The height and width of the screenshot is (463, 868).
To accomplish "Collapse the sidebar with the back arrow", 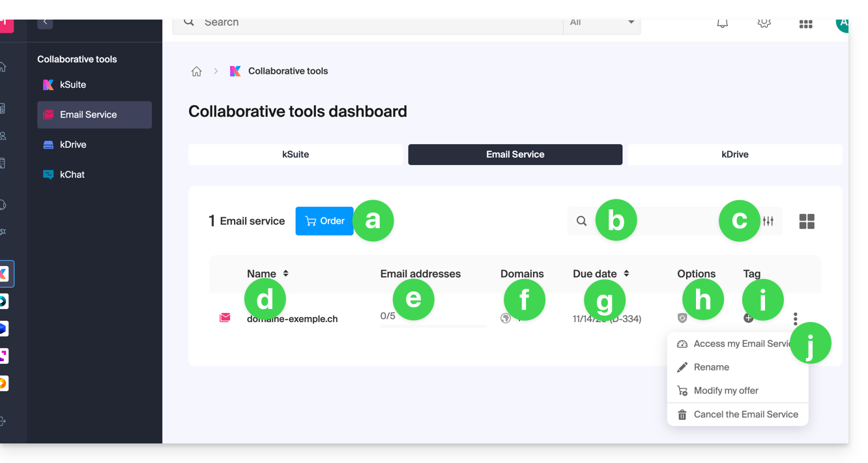I will 45,22.
